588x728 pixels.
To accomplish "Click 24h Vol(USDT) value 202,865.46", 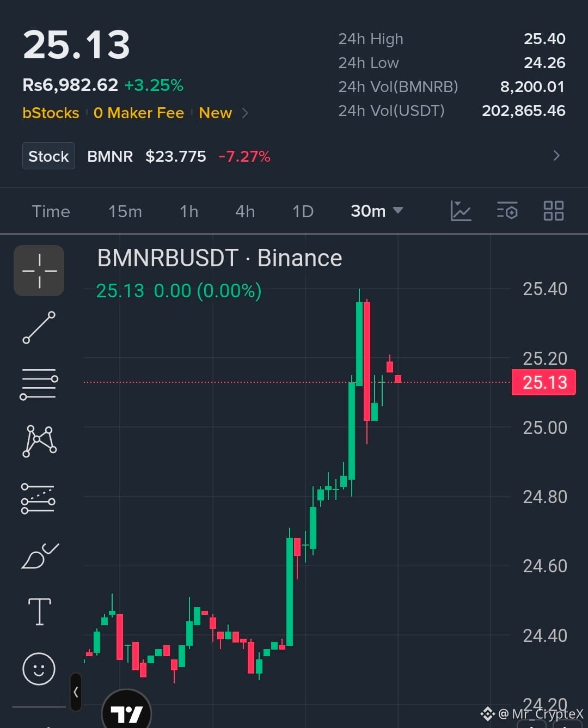I will point(524,111).
